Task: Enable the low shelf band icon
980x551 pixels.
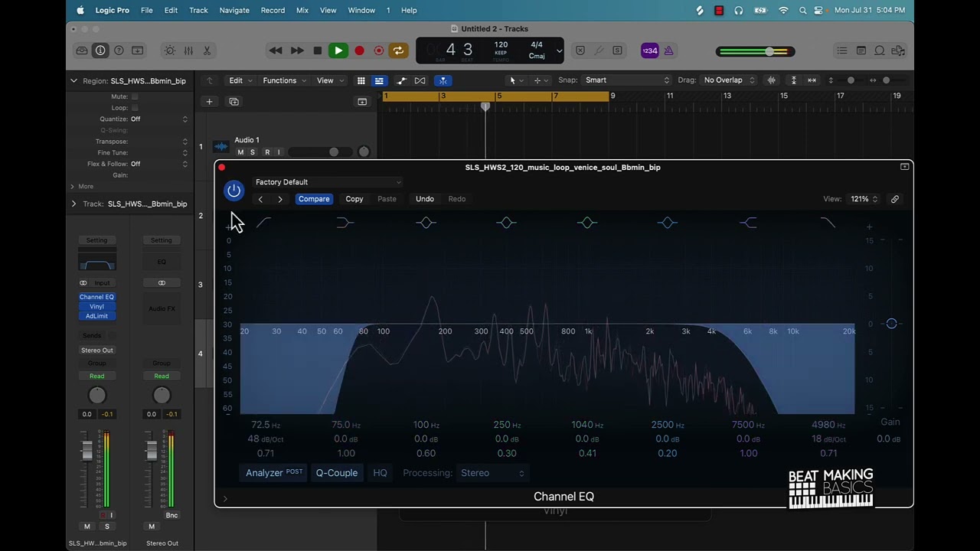Action: click(x=345, y=223)
